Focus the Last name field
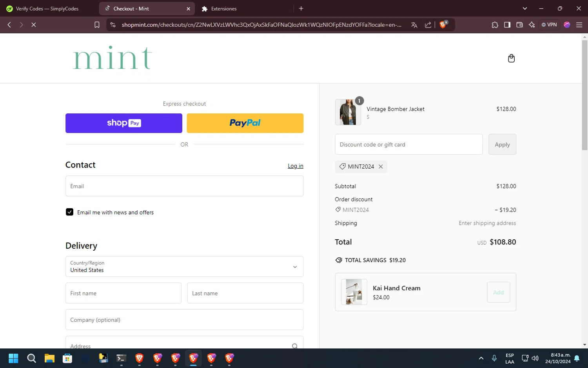The image size is (588, 368). 245,293
